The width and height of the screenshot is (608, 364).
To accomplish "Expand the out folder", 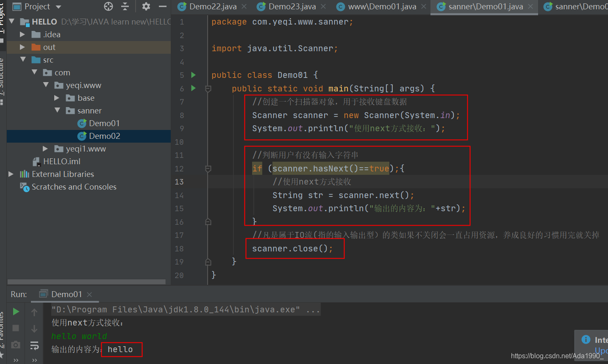I will 22,47.
